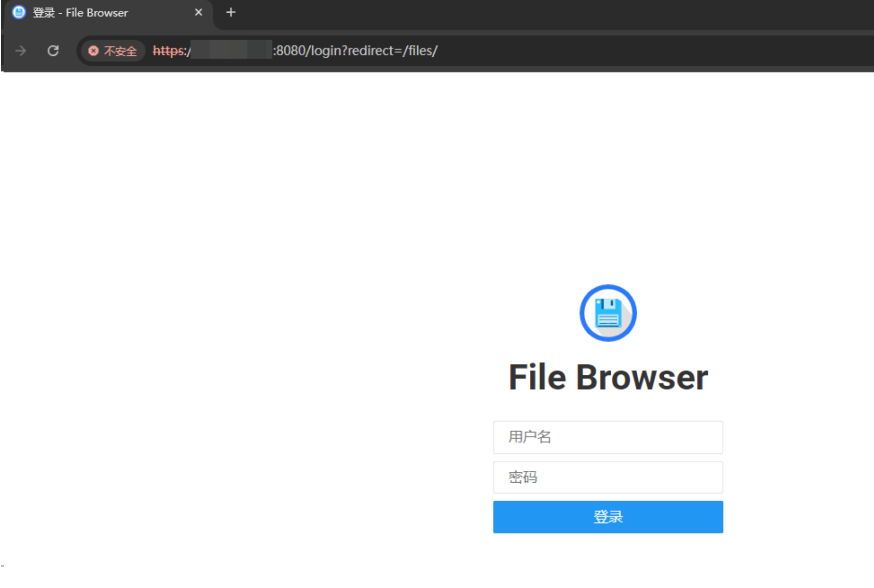Click the red X icon in the security badge
Screen dimensions: 874x588
93,50
